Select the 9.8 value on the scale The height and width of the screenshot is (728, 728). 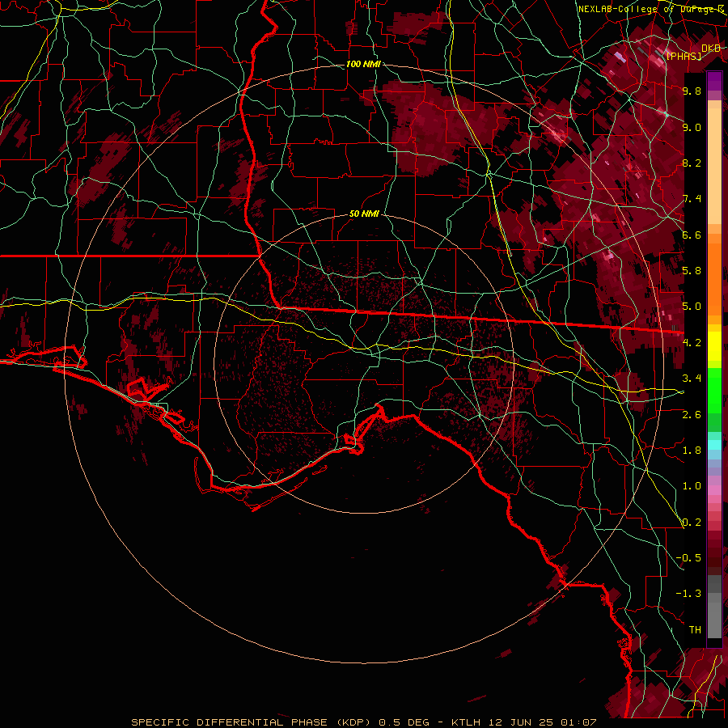[692, 91]
